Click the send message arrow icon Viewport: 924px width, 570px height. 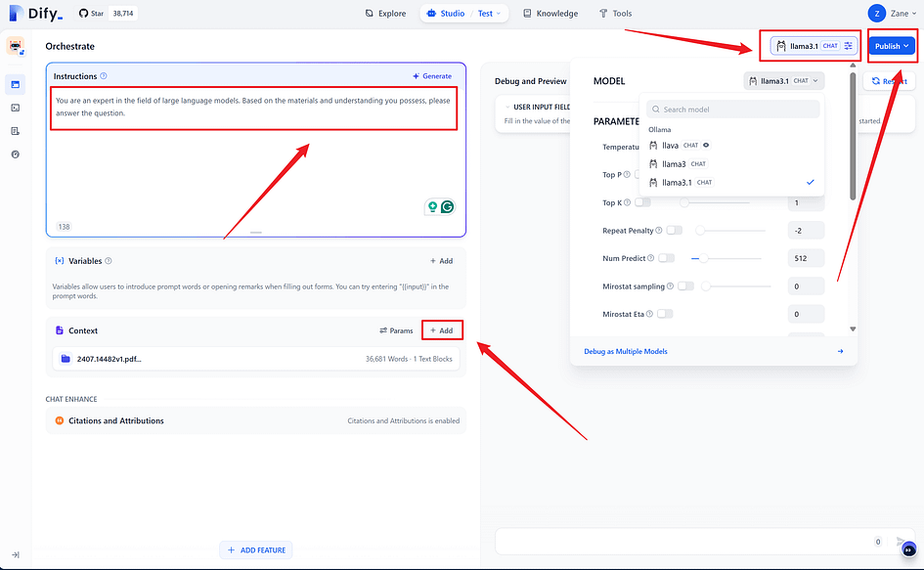(900, 541)
